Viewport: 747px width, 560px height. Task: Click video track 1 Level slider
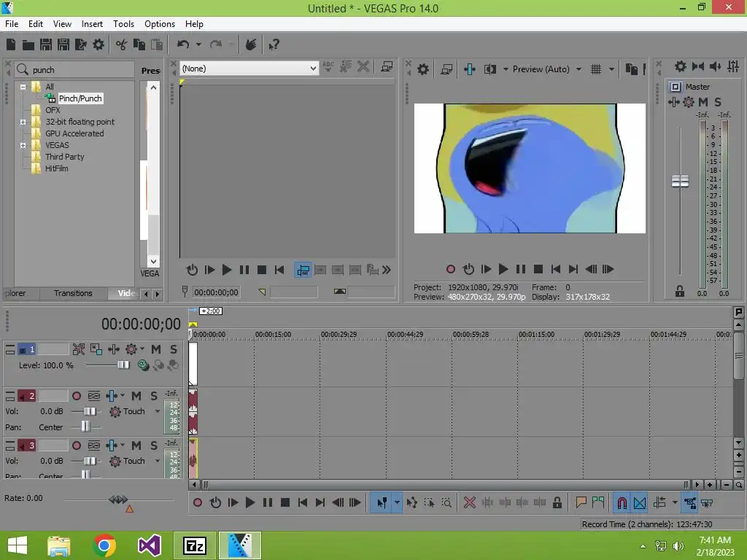123,365
